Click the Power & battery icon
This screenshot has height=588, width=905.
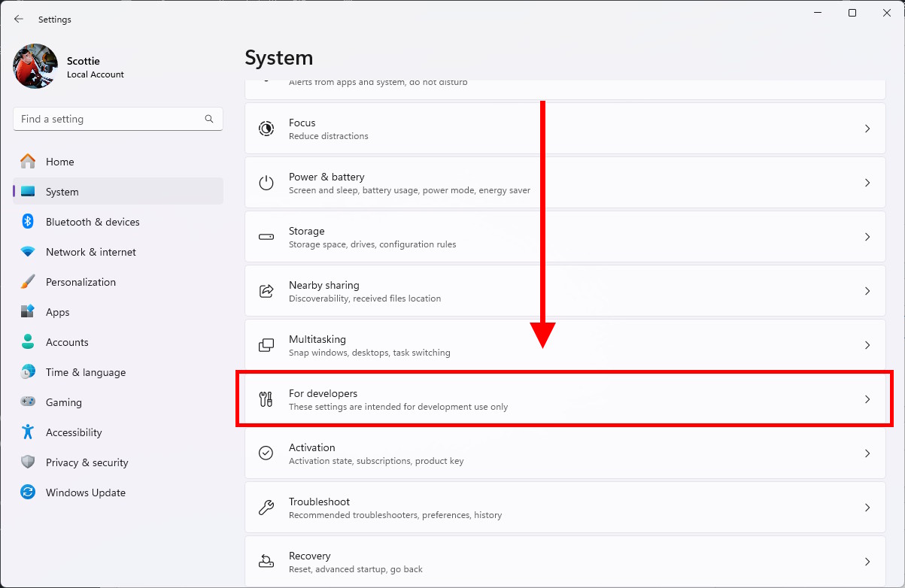tap(266, 183)
